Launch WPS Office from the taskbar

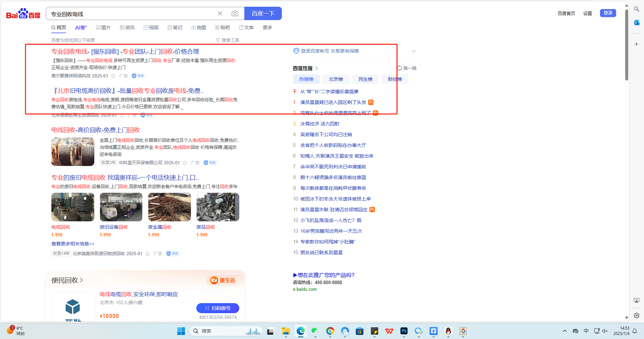click(389, 331)
